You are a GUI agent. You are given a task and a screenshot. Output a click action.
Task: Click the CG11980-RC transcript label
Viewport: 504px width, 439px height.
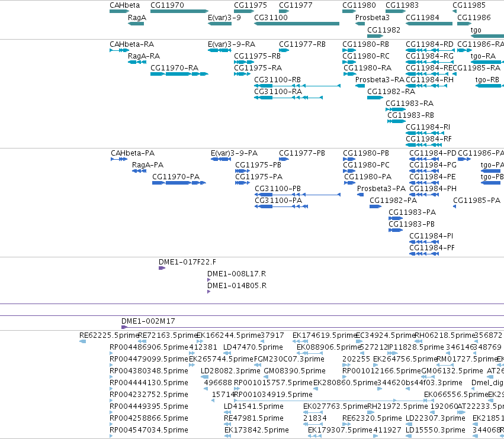(x=366, y=56)
